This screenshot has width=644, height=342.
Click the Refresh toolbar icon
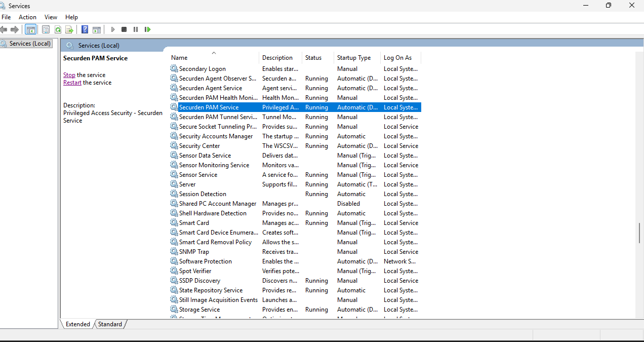click(58, 29)
